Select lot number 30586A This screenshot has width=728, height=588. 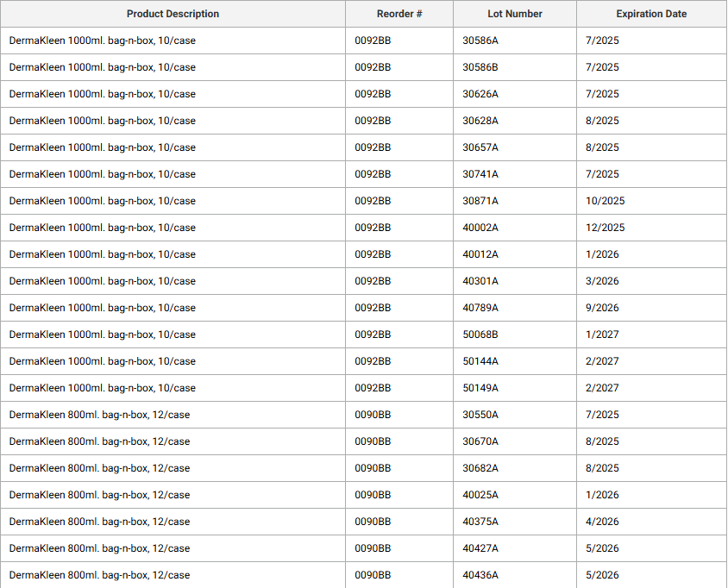(480, 41)
